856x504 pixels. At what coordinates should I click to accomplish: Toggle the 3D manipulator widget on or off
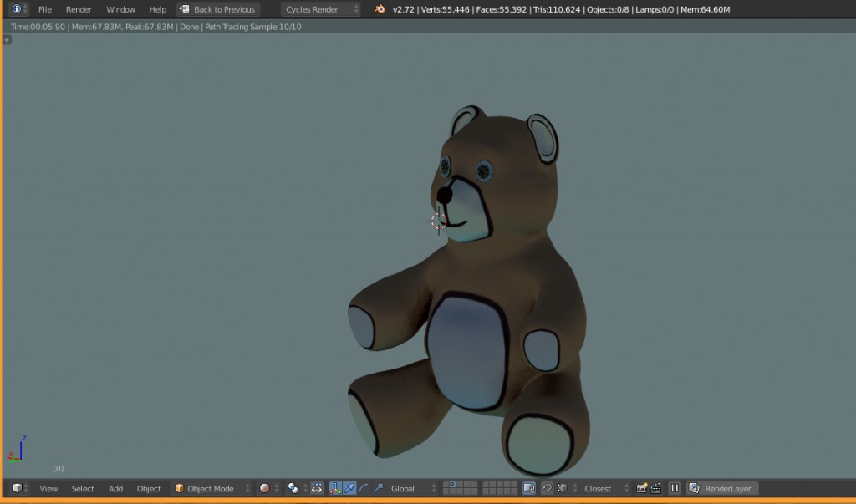(x=335, y=489)
